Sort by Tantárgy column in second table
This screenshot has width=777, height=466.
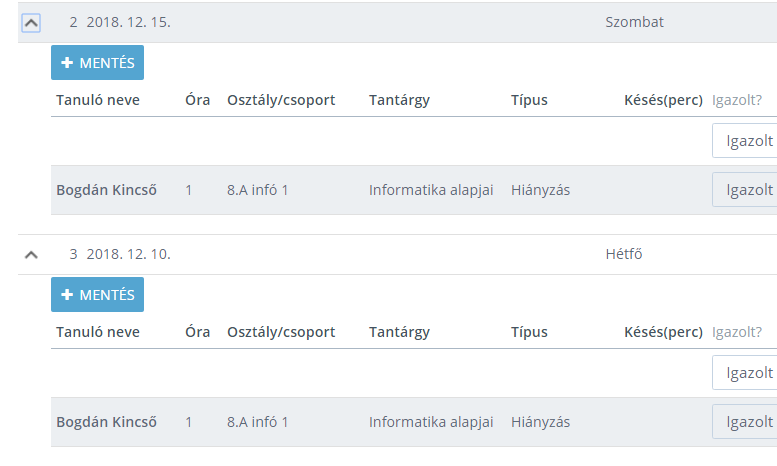(399, 332)
